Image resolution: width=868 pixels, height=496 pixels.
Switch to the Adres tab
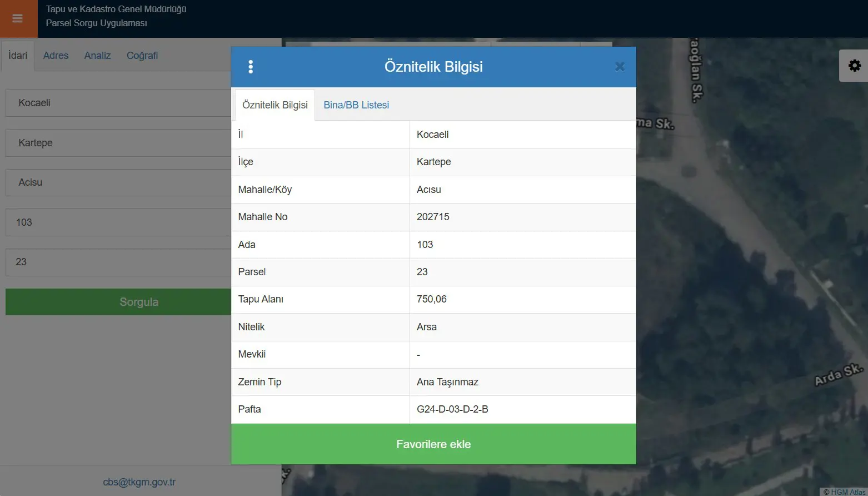tap(56, 56)
